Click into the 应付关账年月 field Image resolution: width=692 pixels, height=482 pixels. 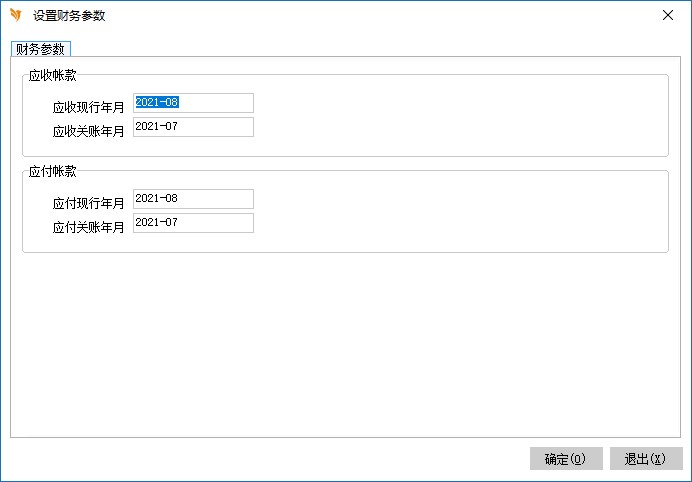(193, 223)
